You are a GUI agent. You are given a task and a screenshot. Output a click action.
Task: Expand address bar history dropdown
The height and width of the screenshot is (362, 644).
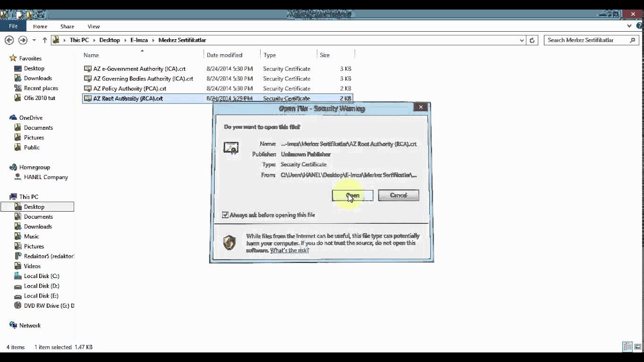coord(521,40)
